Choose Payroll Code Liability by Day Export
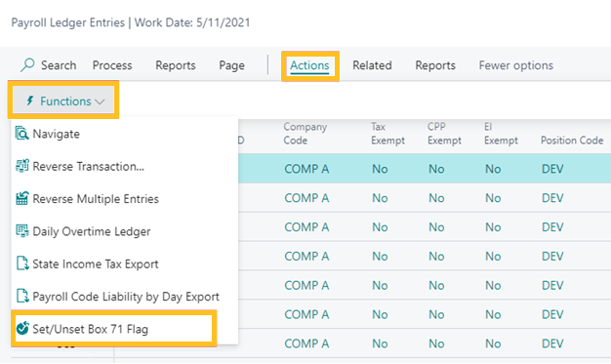 tap(125, 297)
